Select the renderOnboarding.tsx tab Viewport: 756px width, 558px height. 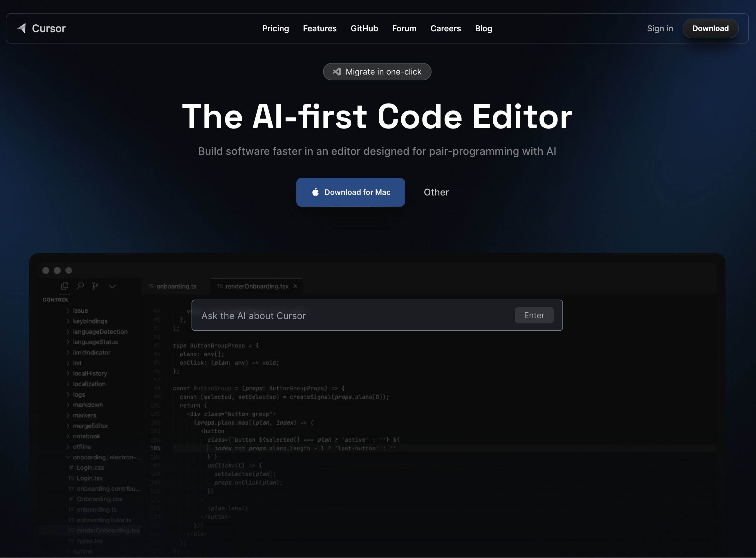(256, 287)
